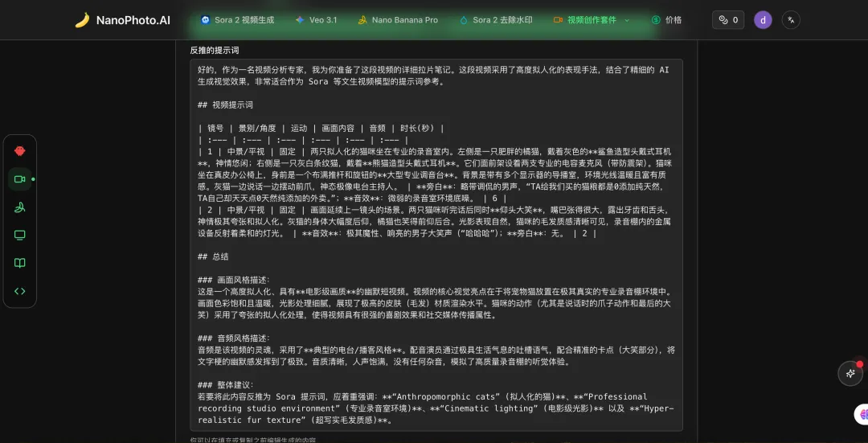Viewport: 868px width, 443px height.
Task: Click the '### 整体建议:' line
Action: [227, 385]
